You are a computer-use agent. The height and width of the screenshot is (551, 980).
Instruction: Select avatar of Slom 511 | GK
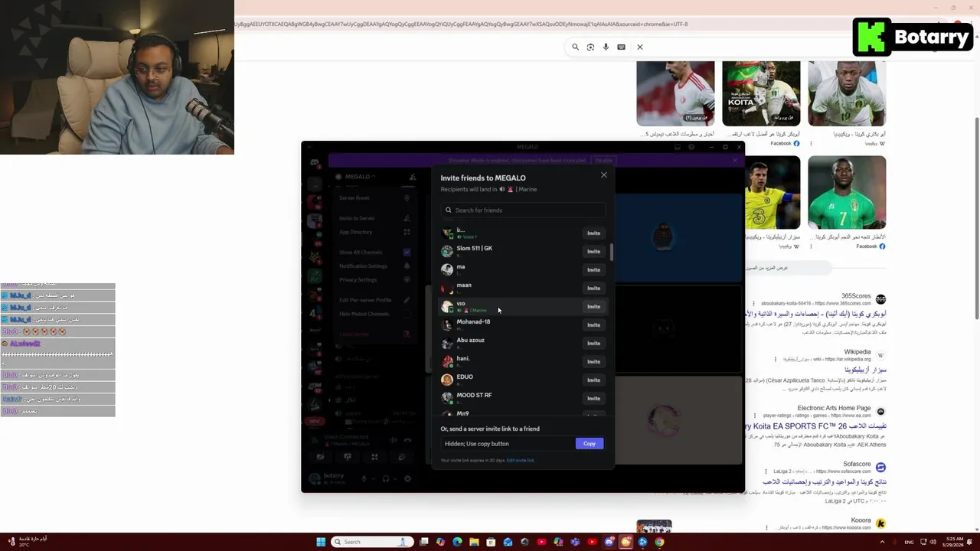click(447, 251)
